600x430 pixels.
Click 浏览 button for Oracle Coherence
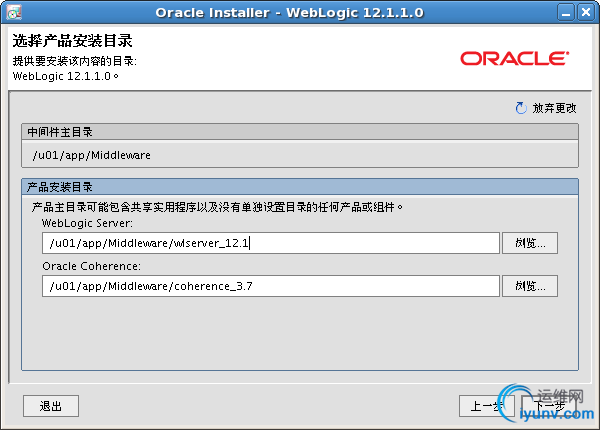530,286
